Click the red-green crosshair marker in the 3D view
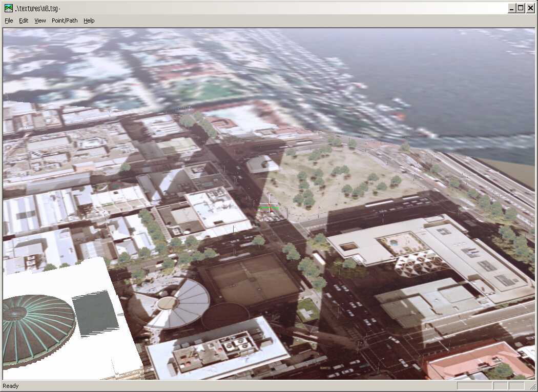 click(x=269, y=207)
